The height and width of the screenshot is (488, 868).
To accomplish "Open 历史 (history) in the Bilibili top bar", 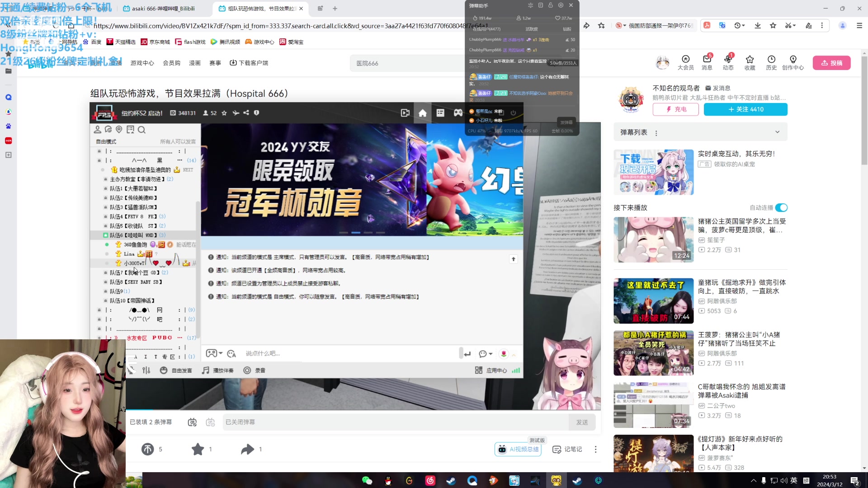I will pos(771,62).
